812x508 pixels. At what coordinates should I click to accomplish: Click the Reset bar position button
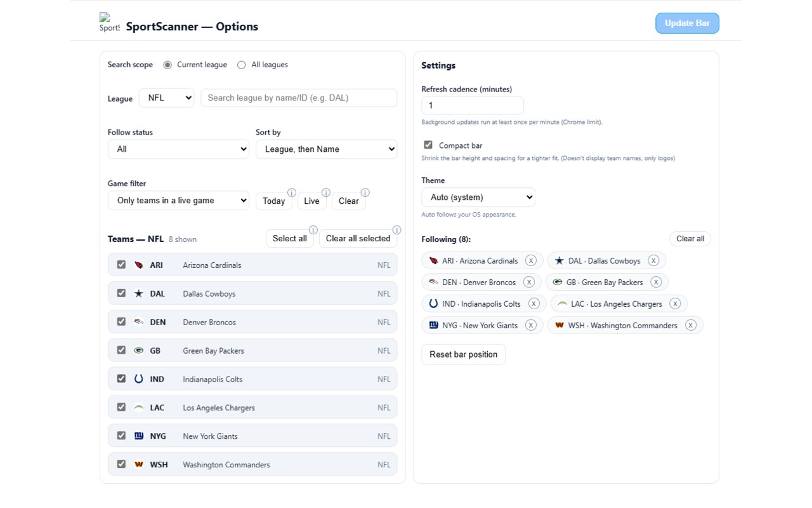[x=463, y=354]
